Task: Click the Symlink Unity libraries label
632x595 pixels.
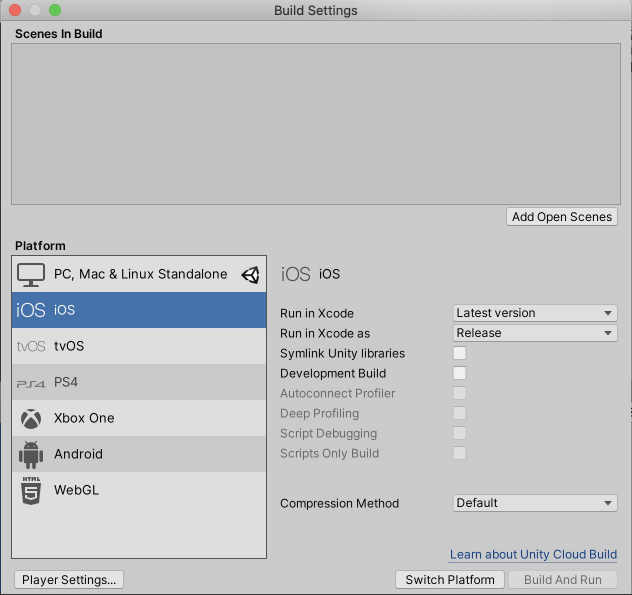Action: (342, 354)
